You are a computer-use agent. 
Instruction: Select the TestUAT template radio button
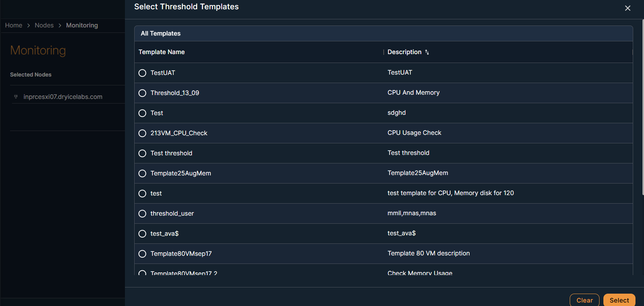(x=142, y=73)
